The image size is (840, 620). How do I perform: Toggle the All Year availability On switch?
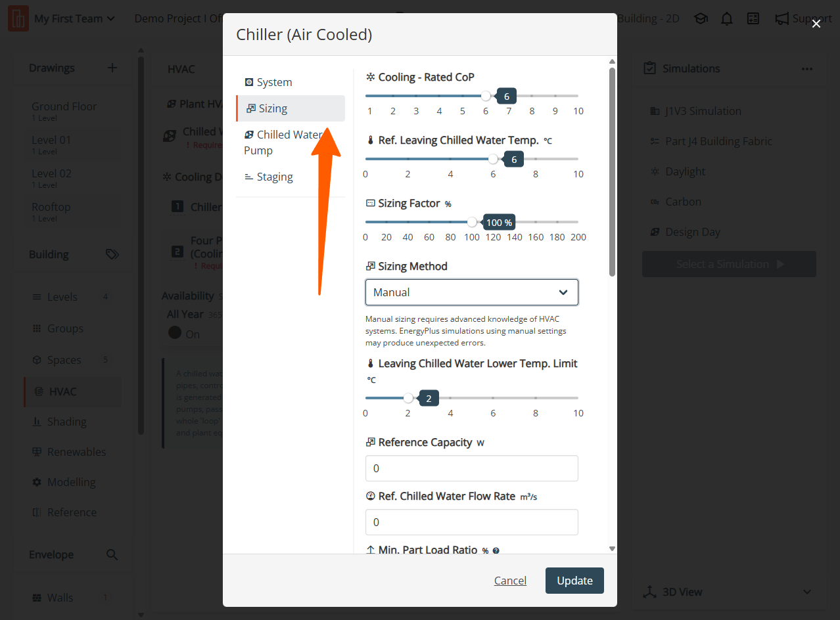click(175, 333)
